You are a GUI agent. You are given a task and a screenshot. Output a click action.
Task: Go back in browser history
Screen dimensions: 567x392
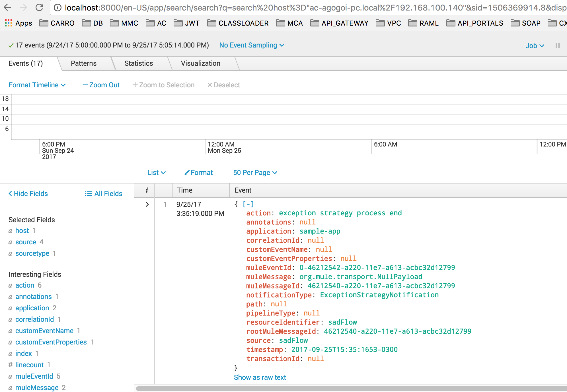(x=8, y=7)
